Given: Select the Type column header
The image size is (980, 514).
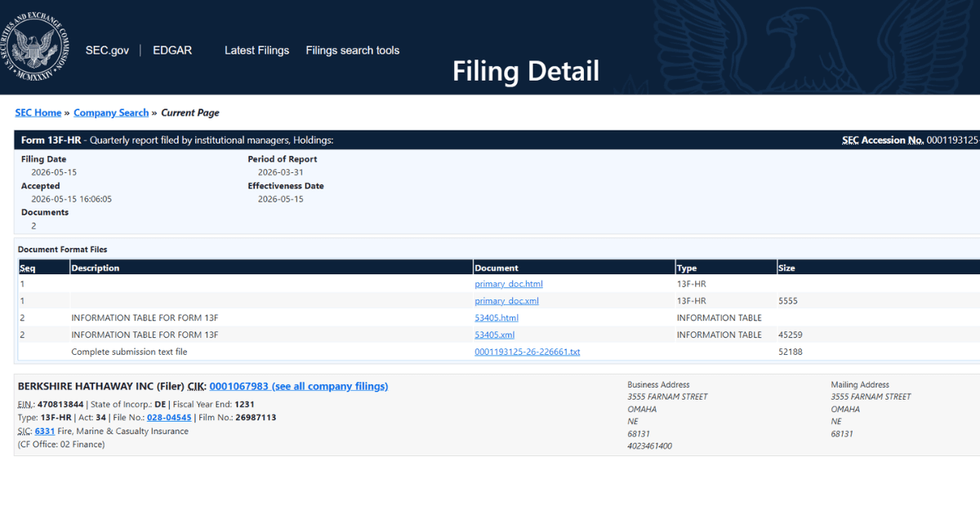Looking at the screenshot, I should click(x=687, y=268).
